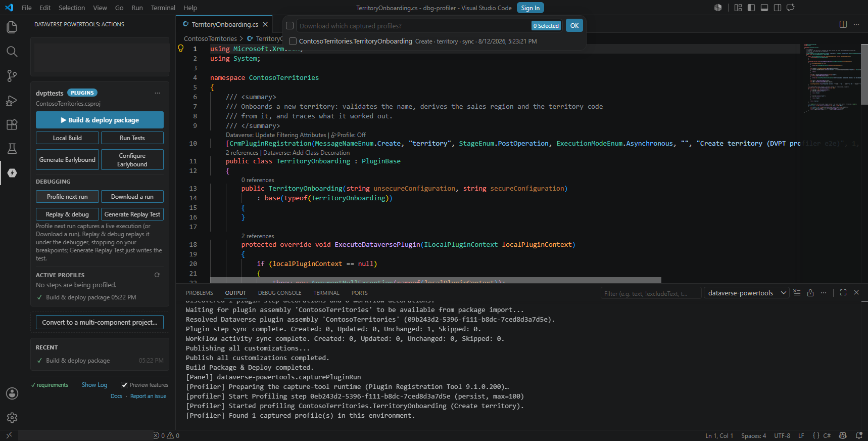Open the Report an issue link
This screenshot has width=868, height=441.
[148, 396]
